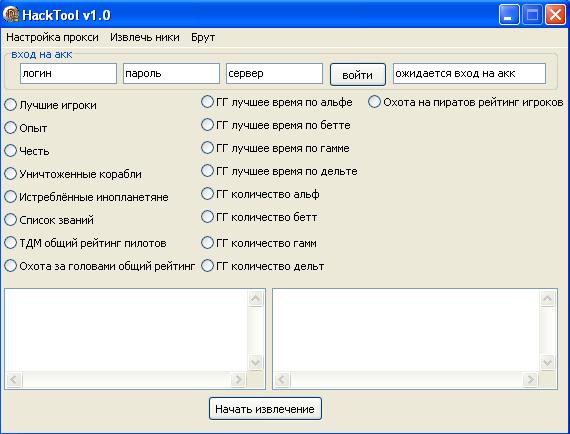The height and width of the screenshot is (434, 570).
Task: Select ГГ количество дельт radio button
Action: pyautogui.click(x=207, y=266)
